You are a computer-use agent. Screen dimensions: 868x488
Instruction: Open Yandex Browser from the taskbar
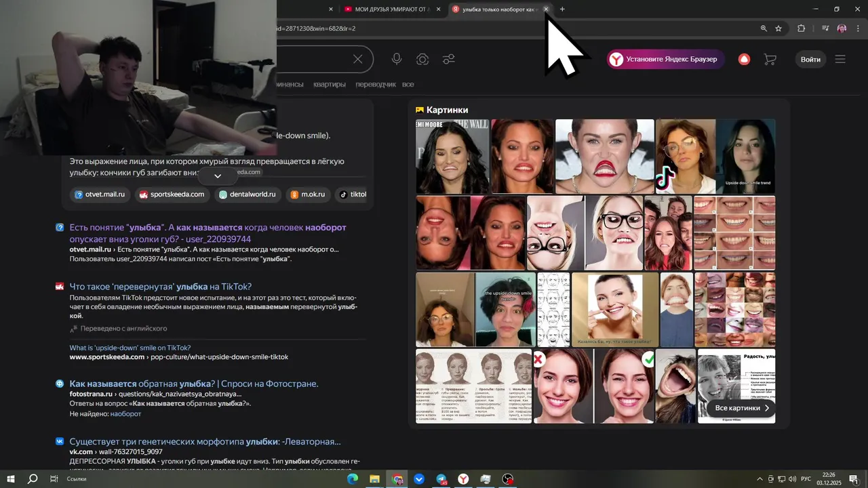pos(463,479)
